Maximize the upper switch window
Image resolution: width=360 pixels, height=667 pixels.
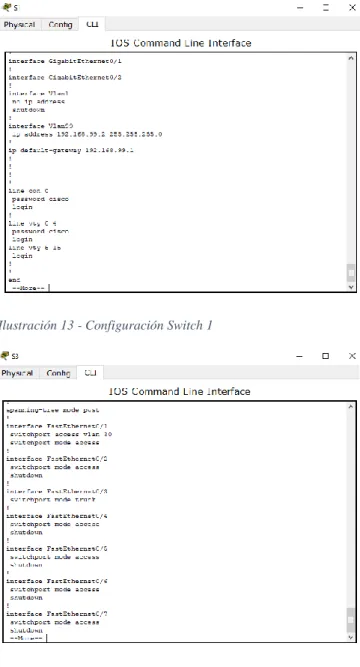tap(326, 8)
